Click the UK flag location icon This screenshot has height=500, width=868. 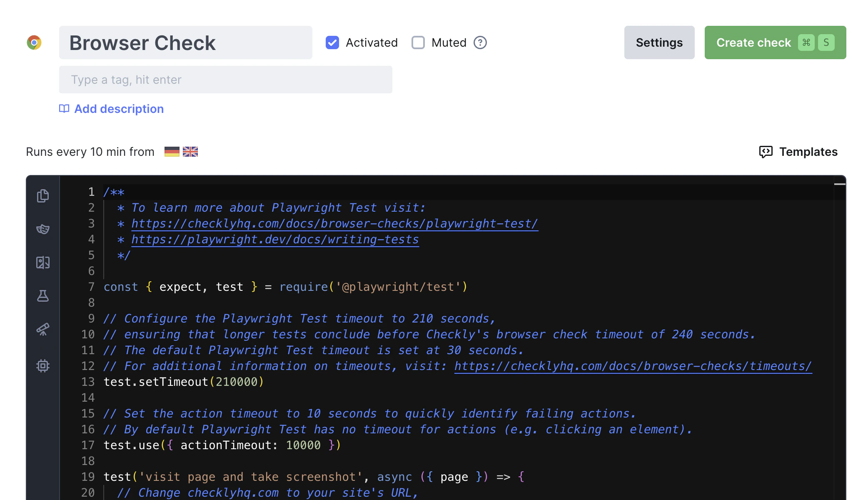coord(190,151)
